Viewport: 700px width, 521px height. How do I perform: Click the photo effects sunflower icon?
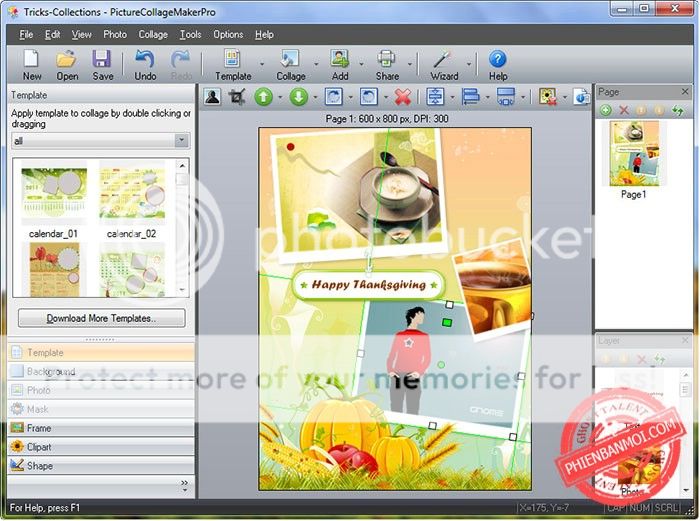coord(548,96)
